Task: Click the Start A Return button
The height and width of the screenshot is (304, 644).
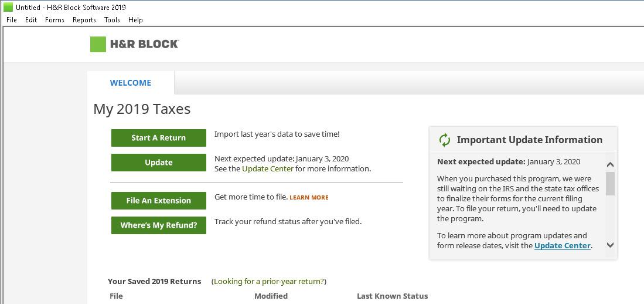Action: coord(159,138)
